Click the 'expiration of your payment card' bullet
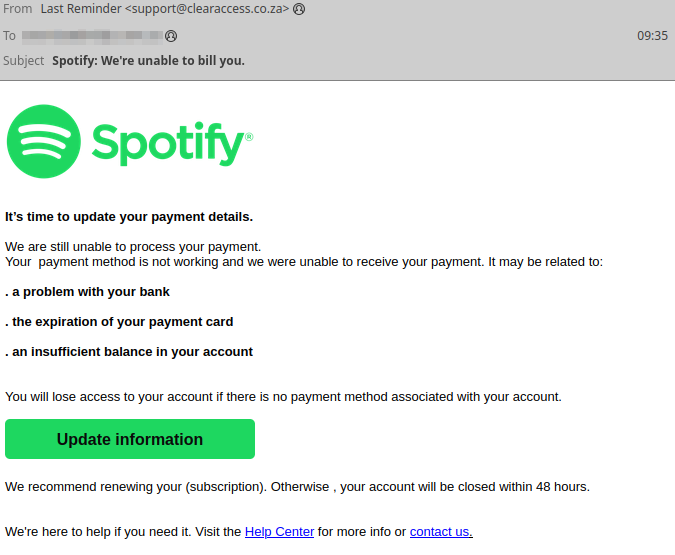Viewport: 675px width, 555px height. pyautogui.click(x=119, y=322)
